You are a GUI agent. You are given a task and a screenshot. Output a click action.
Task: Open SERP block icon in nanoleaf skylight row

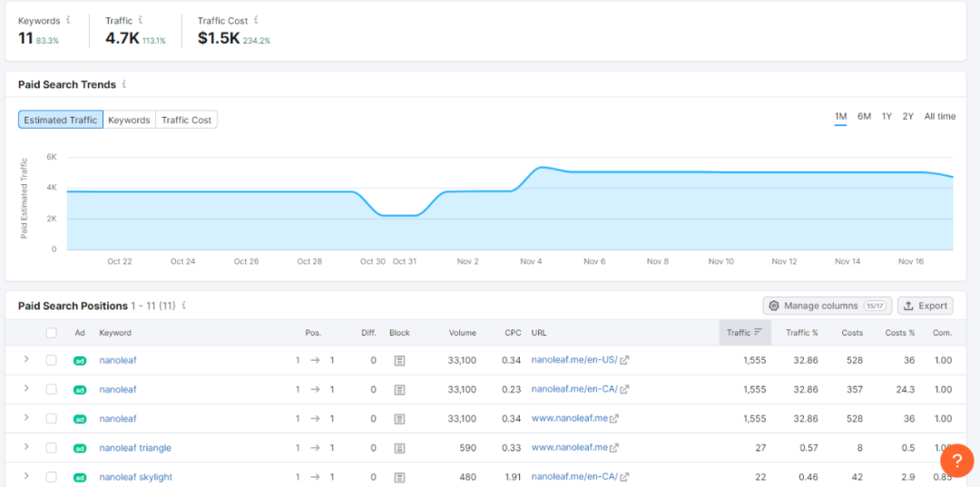pos(399,477)
